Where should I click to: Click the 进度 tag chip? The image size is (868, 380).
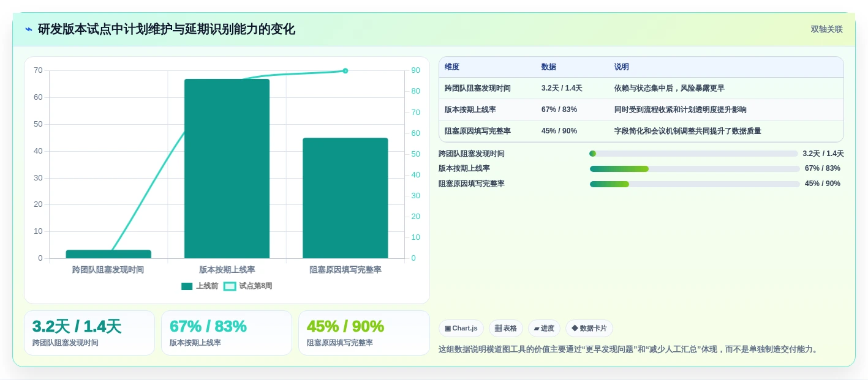pyautogui.click(x=544, y=329)
